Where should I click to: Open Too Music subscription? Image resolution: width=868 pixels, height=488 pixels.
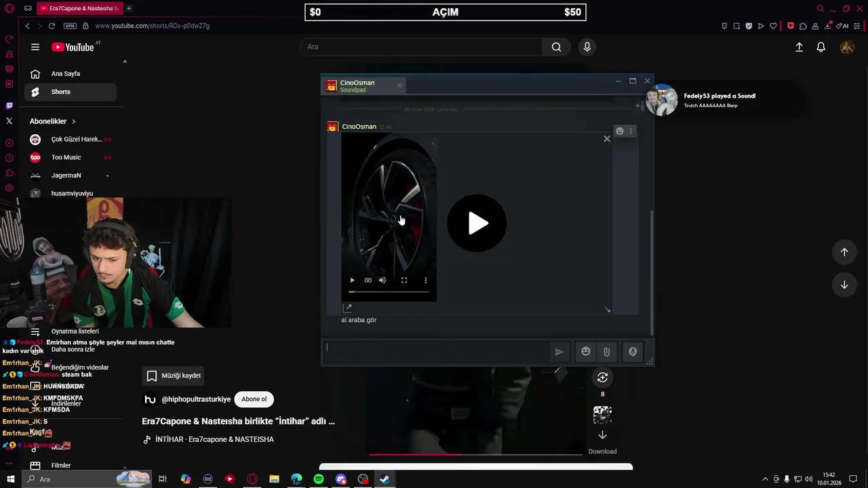coord(71,157)
